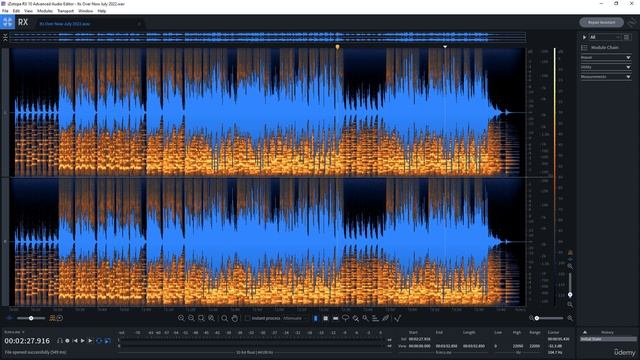
Task: Click the checkmark tool icon
Action: tap(398, 318)
